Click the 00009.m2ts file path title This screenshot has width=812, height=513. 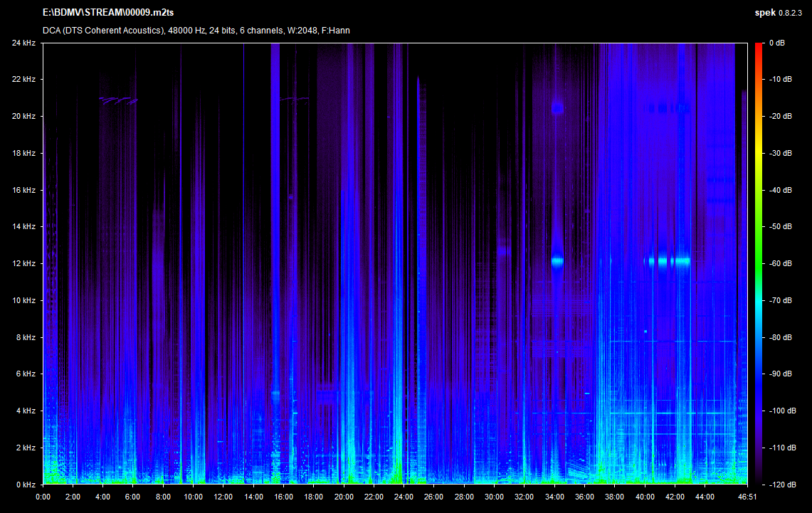click(x=107, y=13)
